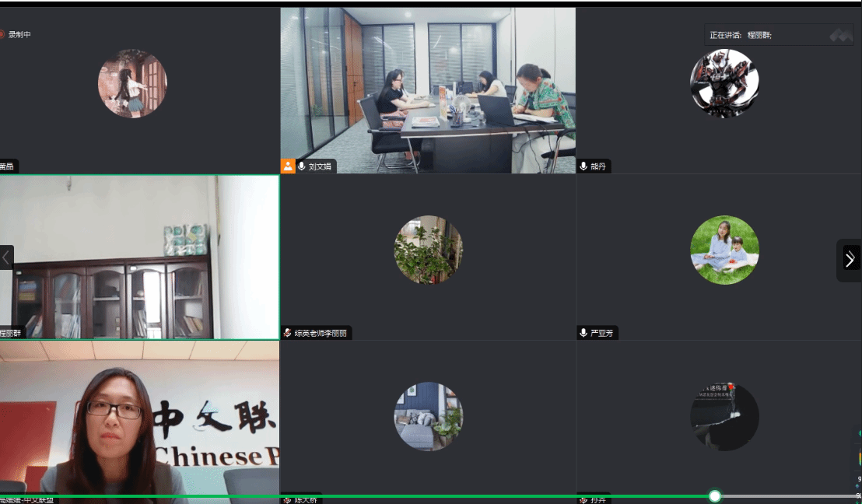The width and height of the screenshot is (862, 504).
Task: Select the robot avatar of 熊丹
Action: coord(724,83)
